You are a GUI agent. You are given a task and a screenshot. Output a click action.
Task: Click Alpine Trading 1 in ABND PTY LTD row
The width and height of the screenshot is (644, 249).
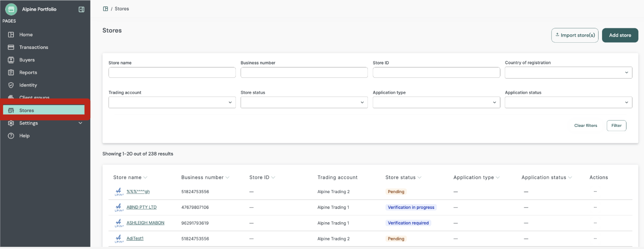point(333,207)
